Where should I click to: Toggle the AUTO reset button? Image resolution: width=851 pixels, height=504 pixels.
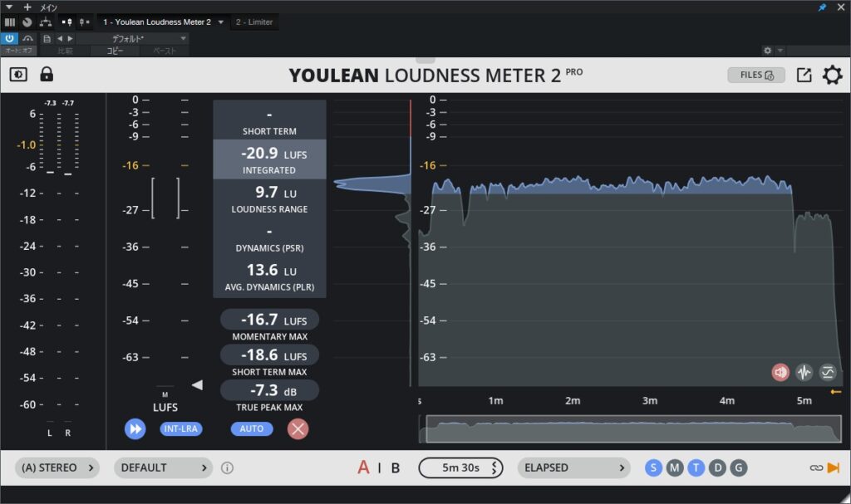pyautogui.click(x=252, y=428)
